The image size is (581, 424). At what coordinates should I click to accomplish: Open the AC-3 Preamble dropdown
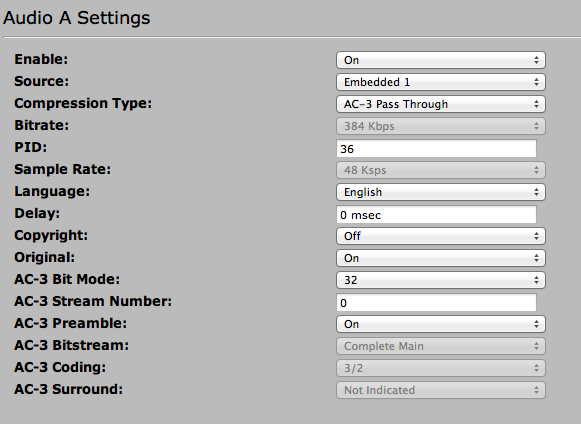[x=441, y=324]
